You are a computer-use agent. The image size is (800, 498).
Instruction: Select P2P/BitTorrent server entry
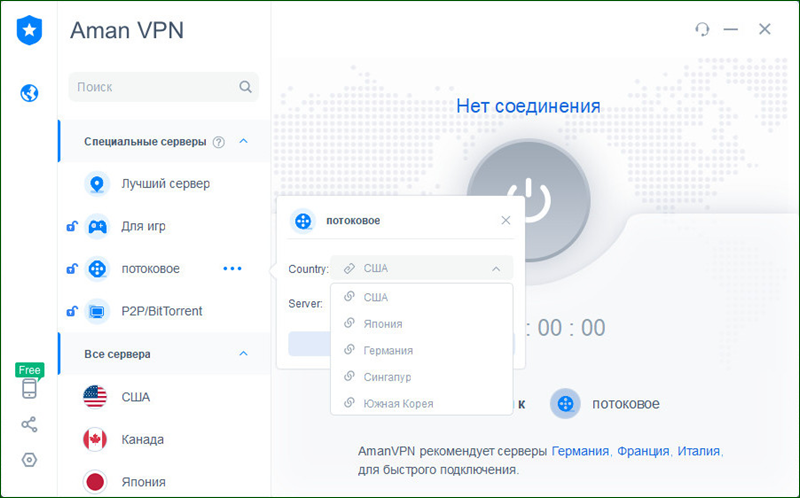click(x=165, y=311)
